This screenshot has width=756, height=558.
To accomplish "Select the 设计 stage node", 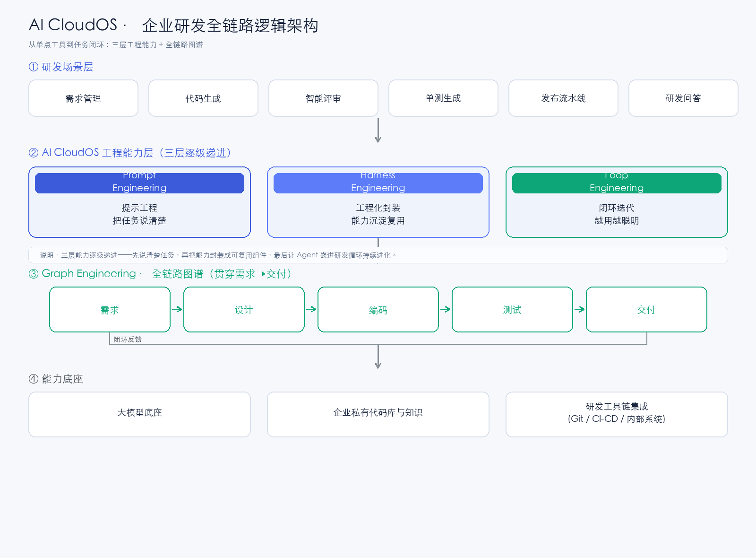I will click(244, 310).
